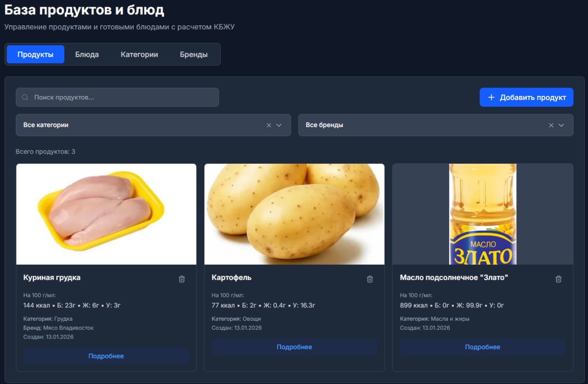Click the chicken breast product image
588x384 pixels.
106,214
